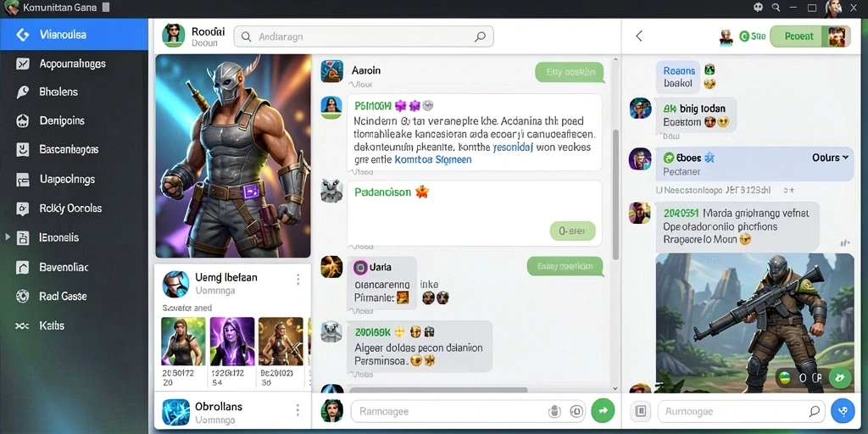Image resolution: width=868 pixels, height=434 pixels.
Task: Click the search magnifier in the Andiaragn search bar
Action: 480,36
